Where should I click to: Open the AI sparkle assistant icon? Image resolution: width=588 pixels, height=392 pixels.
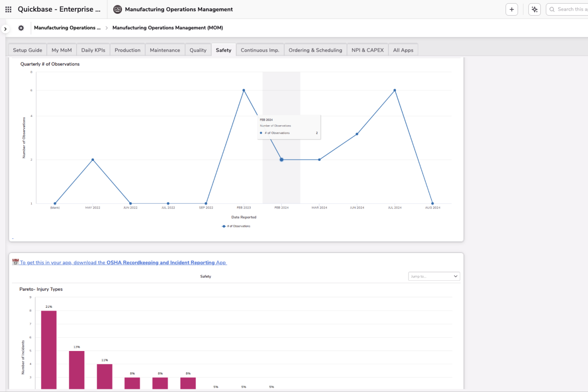click(x=535, y=9)
